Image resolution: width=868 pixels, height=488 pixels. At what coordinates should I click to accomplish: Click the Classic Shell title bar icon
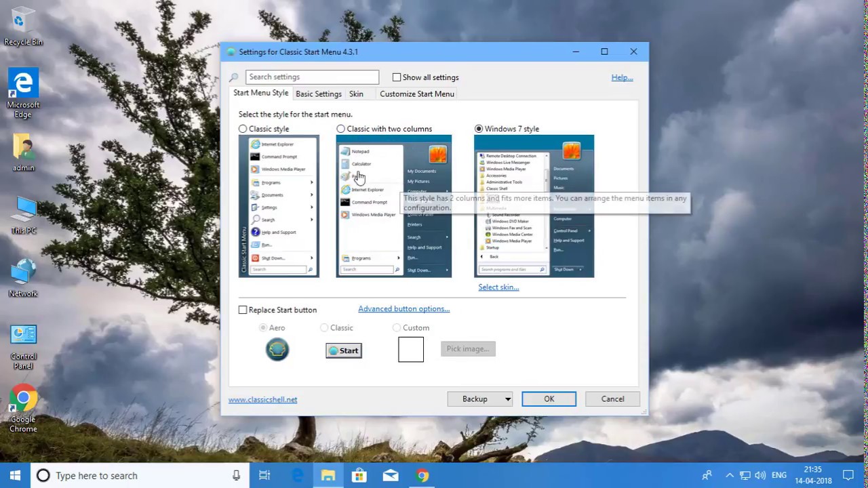tap(231, 52)
